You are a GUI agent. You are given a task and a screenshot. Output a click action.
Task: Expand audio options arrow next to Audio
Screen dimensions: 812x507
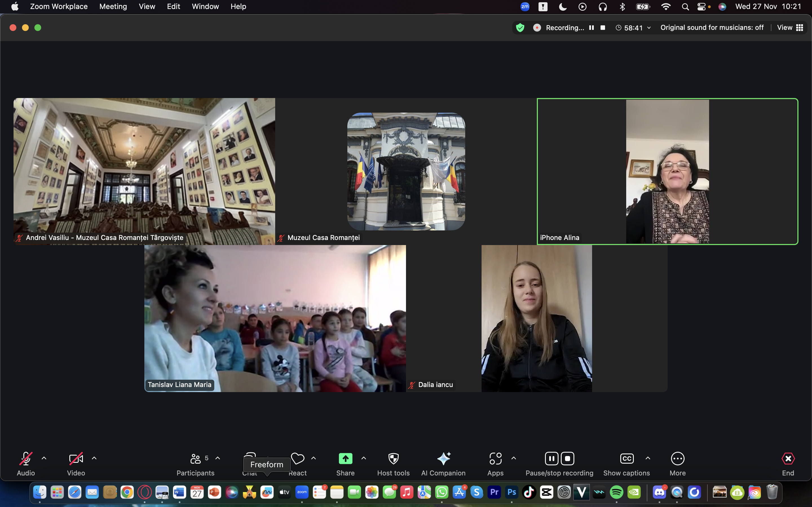click(x=44, y=458)
